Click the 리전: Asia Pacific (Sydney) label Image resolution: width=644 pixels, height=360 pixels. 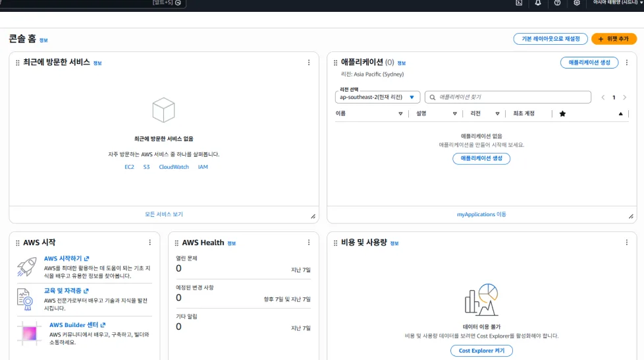(x=372, y=74)
